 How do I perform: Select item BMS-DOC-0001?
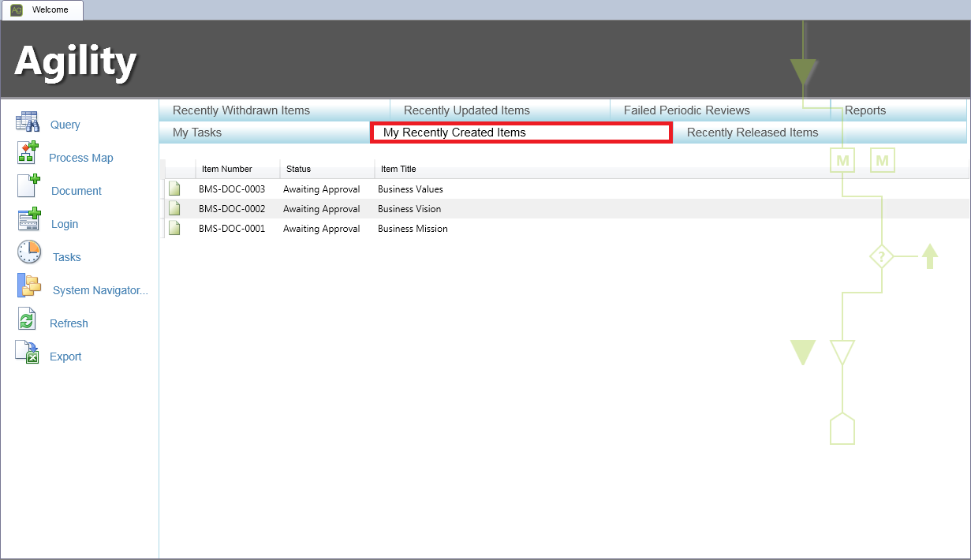point(232,229)
